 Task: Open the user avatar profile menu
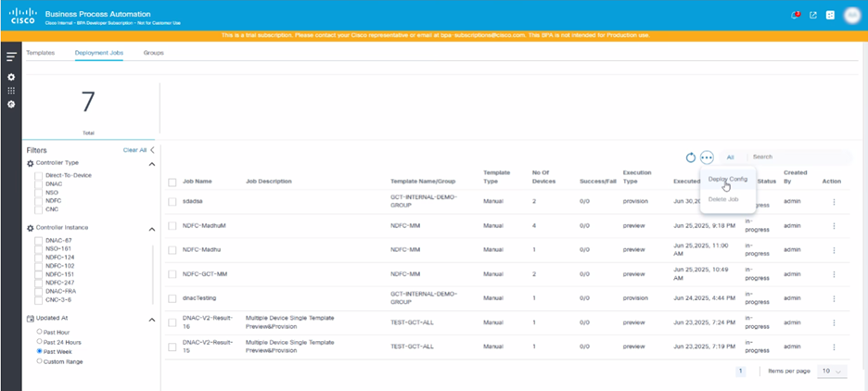[x=851, y=15]
